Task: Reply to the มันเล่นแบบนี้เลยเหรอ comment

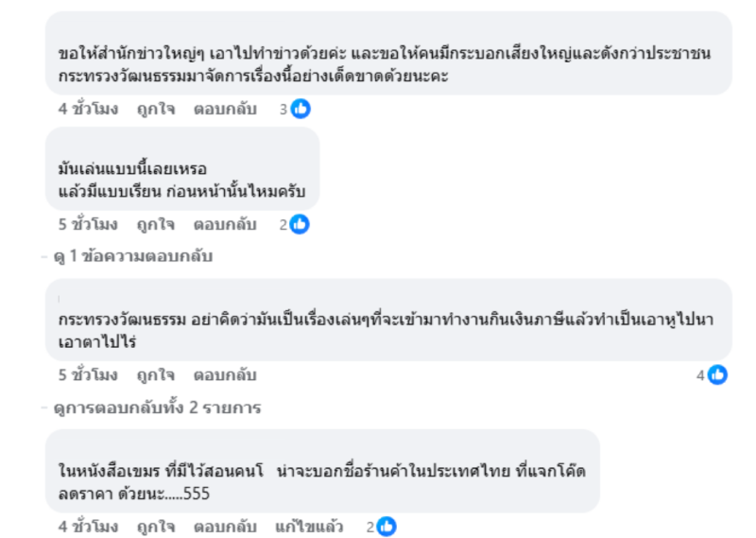Action: pyautogui.click(x=225, y=225)
